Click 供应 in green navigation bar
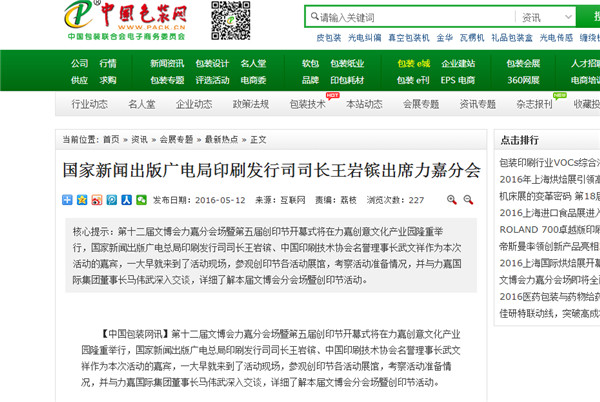This screenshot has height=402, width=600. point(79,80)
